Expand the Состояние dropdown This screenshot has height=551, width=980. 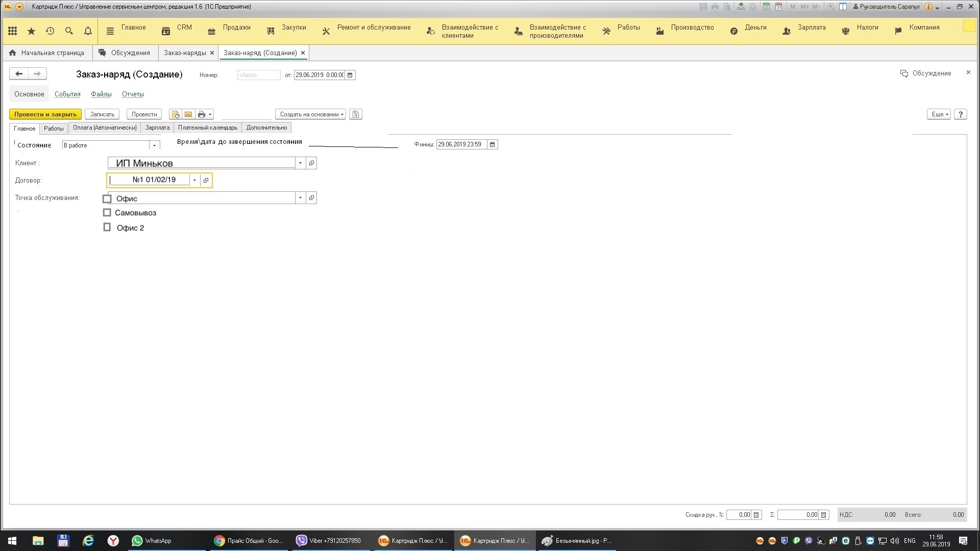click(x=154, y=145)
